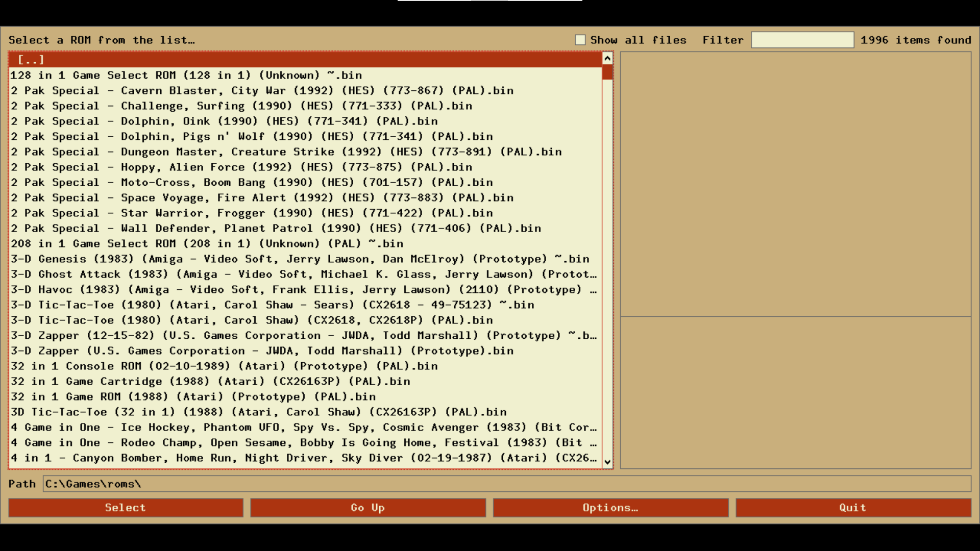Click the scroll down arrow of ROM list
Viewport: 980px width, 551px height.
click(607, 462)
